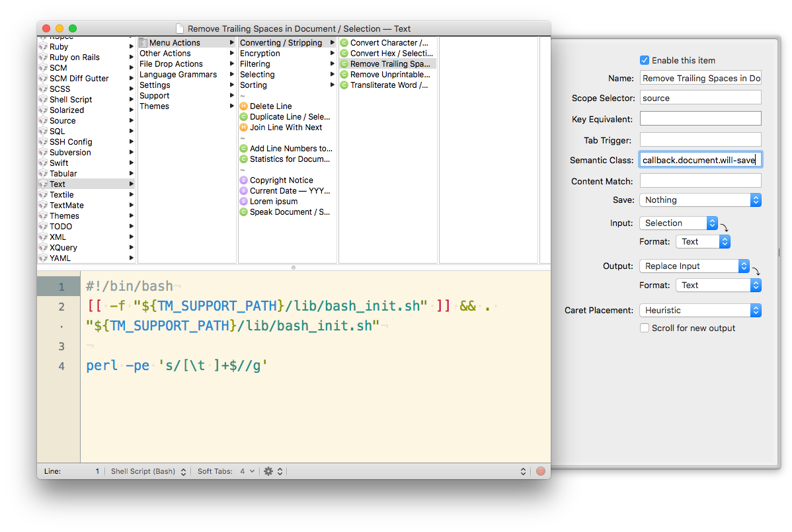The width and height of the screenshot is (792, 532).
Task: Open the Save dropdown set to Nothing
Action: point(700,200)
